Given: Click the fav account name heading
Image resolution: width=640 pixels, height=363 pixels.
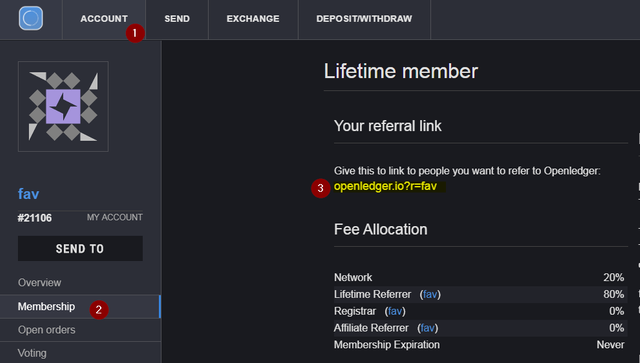Looking at the screenshot, I should 29,194.
